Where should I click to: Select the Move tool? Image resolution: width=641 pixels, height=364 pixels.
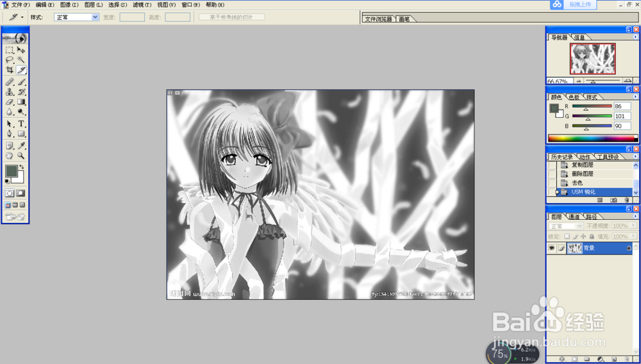(21, 50)
